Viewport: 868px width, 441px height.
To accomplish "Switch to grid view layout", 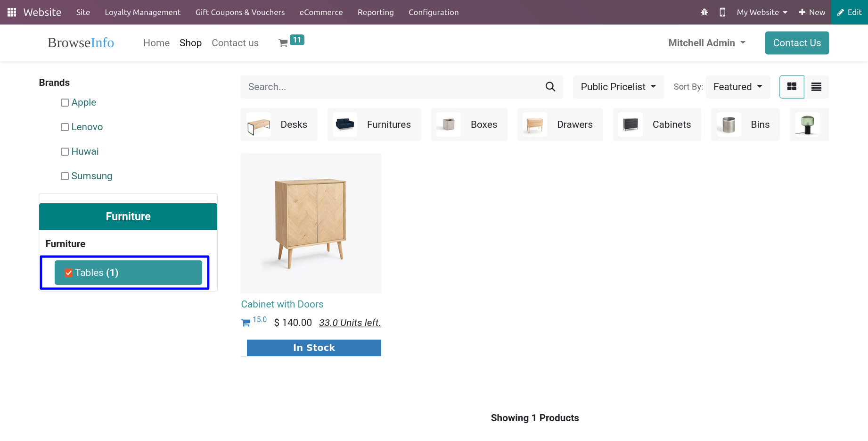I will coord(792,87).
